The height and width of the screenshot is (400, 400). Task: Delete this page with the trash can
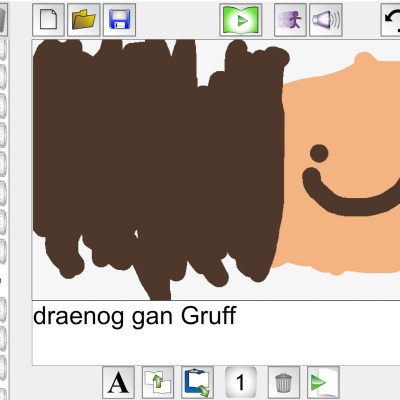point(284,383)
